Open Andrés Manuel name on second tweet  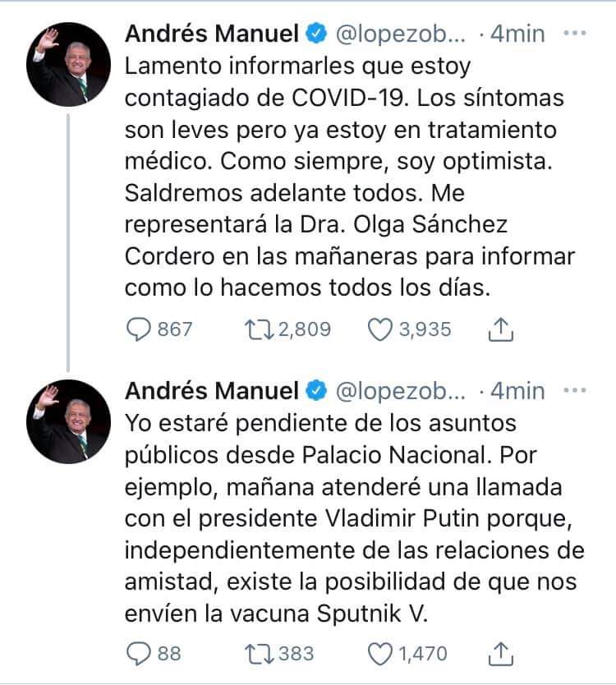(x=212, y=389)
